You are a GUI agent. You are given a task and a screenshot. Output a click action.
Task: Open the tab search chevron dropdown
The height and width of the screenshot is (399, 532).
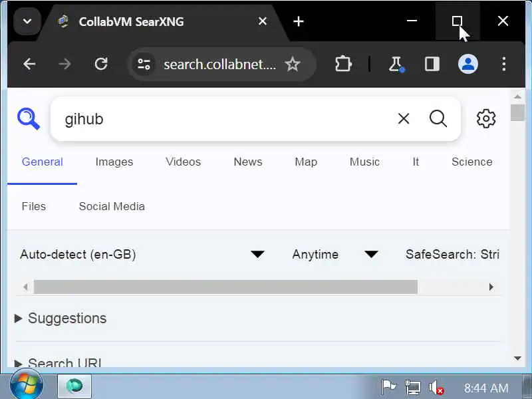coord(27,22)
